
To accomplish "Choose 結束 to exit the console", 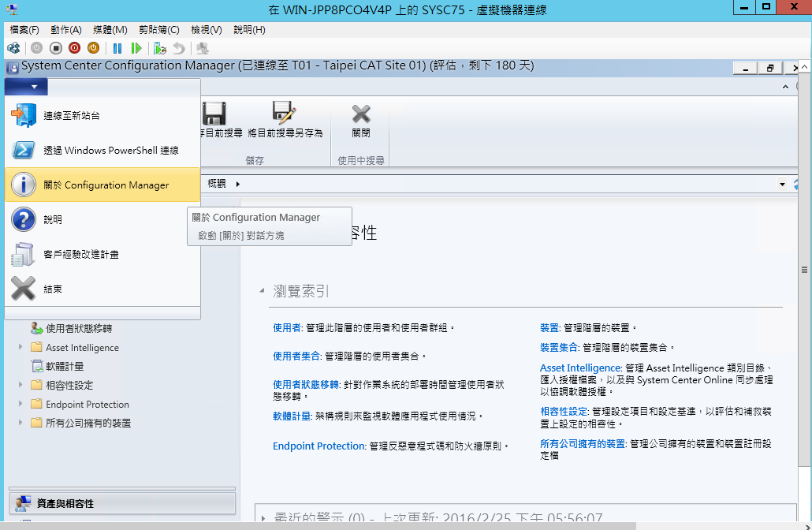I will [102, 289].
